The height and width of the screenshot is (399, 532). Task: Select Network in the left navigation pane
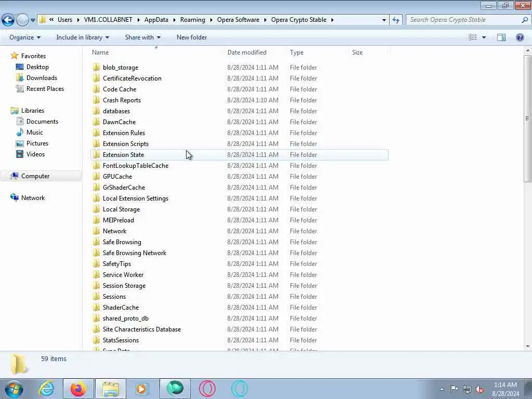[x=33, y=198]
